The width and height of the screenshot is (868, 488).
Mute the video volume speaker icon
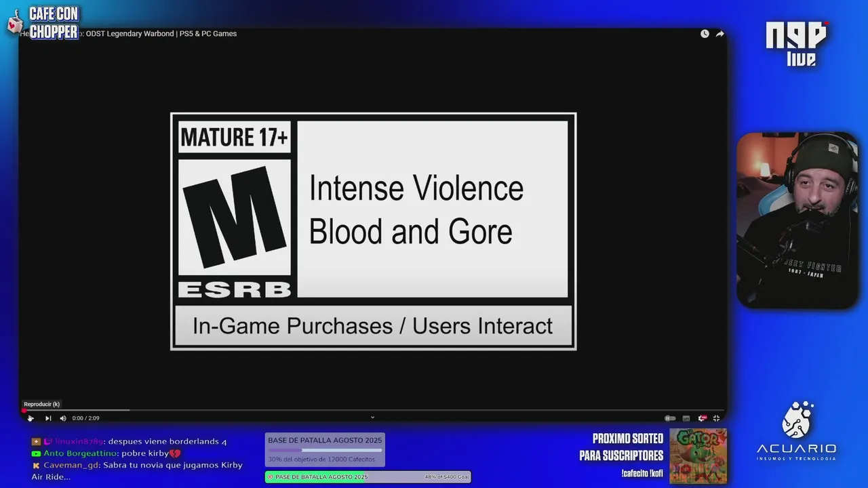click(63, 418)
